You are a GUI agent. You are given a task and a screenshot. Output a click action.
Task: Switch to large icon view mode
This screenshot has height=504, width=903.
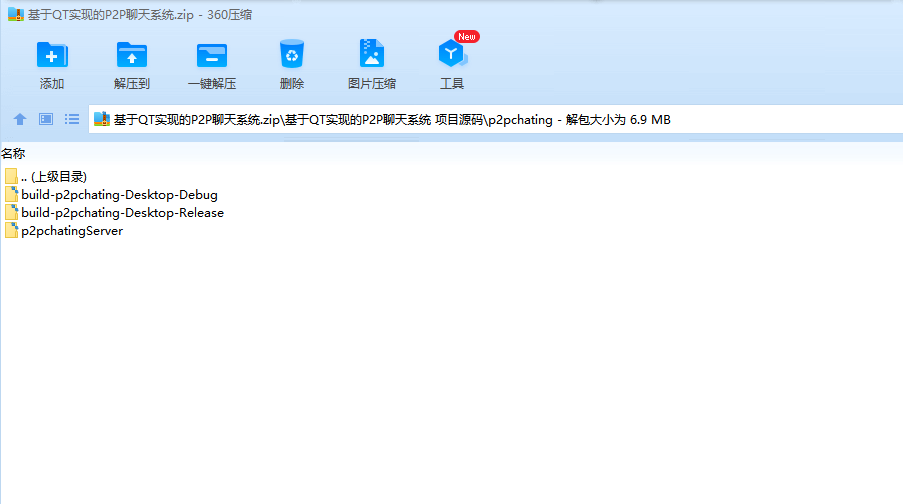pos(46,119)
